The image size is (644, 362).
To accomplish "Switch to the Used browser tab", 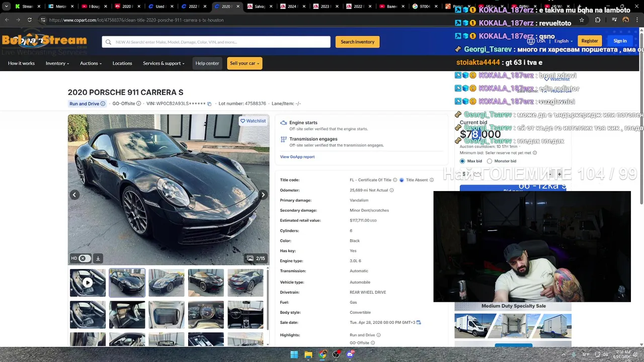I will [160, 7].
